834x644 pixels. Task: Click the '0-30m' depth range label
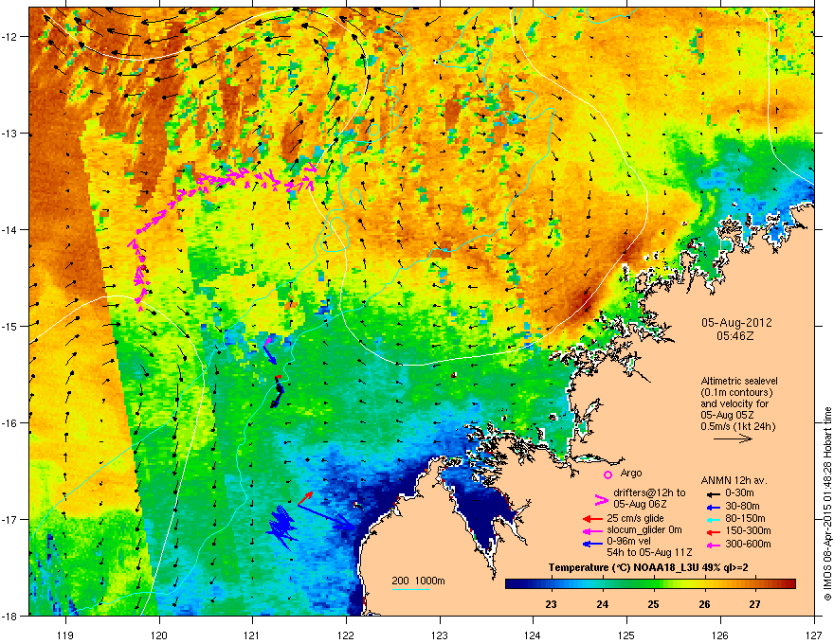739,493
